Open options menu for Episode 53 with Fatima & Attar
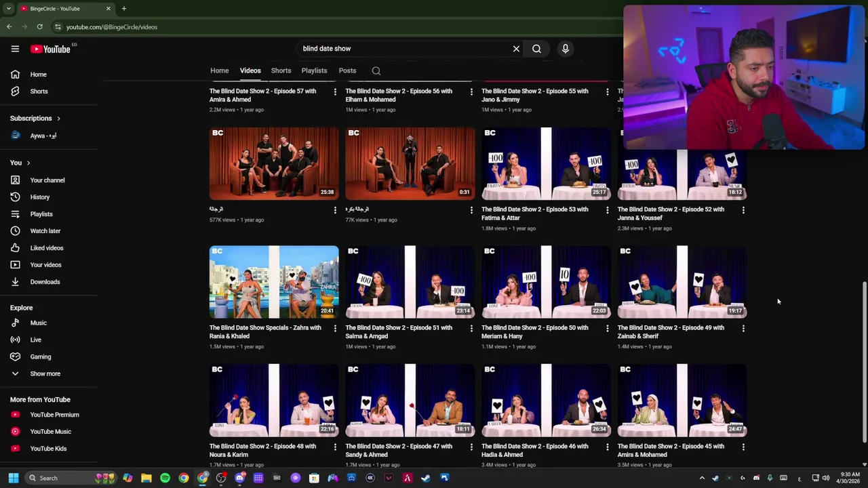 coord(607,210)
